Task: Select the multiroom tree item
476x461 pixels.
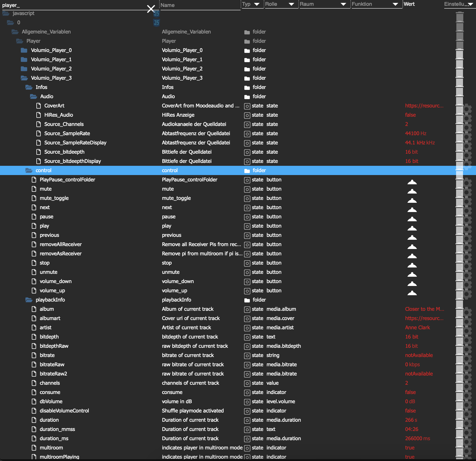Action: click(x=51, y=448)
